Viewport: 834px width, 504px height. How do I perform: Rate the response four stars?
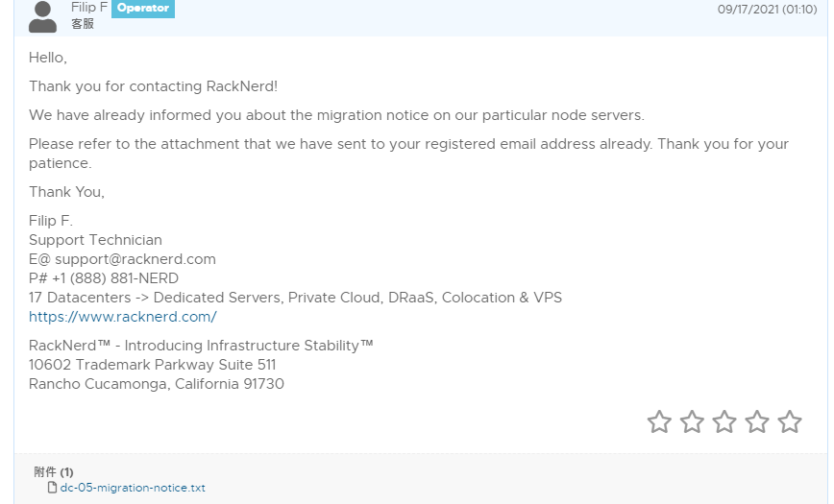tap(757, 421)
